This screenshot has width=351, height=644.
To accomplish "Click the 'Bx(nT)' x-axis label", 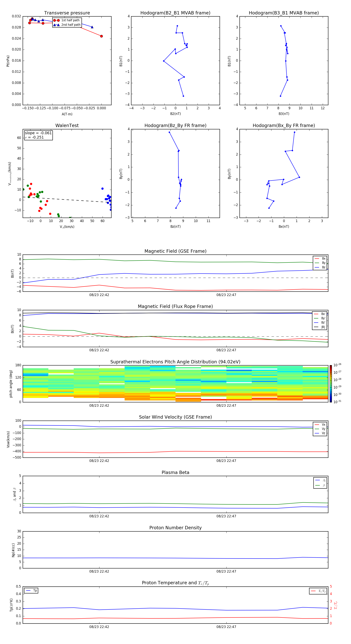I will 284,227.
